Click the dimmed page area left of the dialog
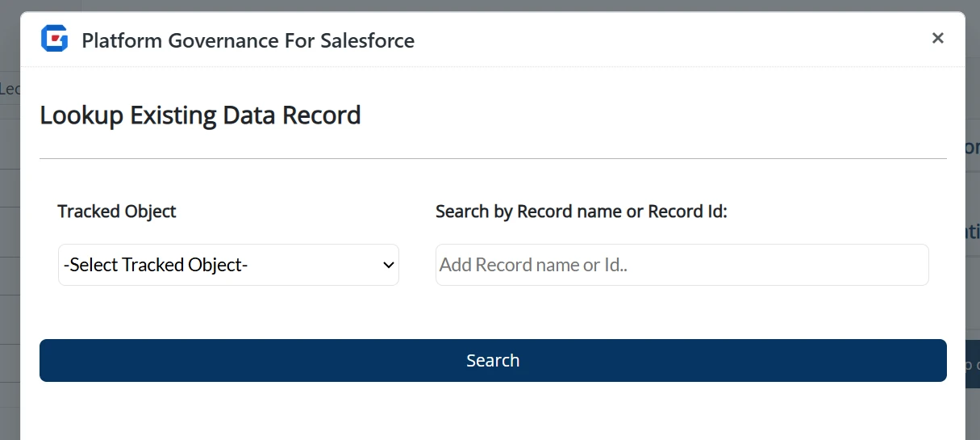980x440 pixels. [9, 242]
